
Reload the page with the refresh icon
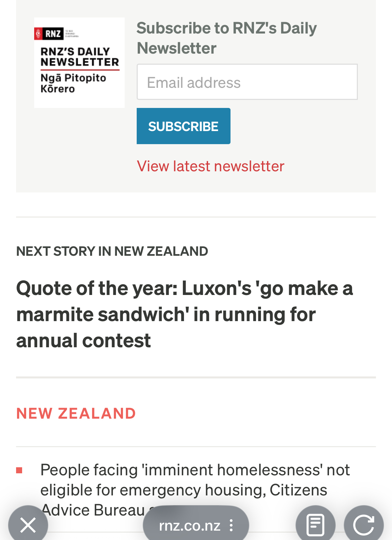pyautogui.click(x=364, y=525)
